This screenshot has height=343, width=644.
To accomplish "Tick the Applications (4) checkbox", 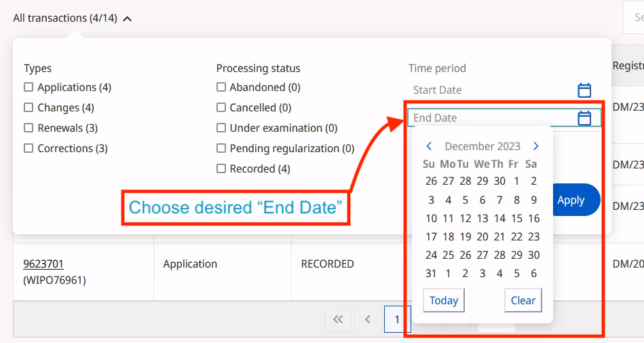I will tap(29, 88).
